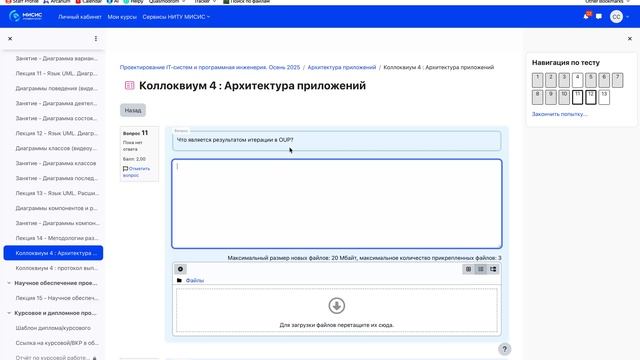The image size is (640, 360).
Task: Click the add file icon in file manager
Action: pos(180,269)
